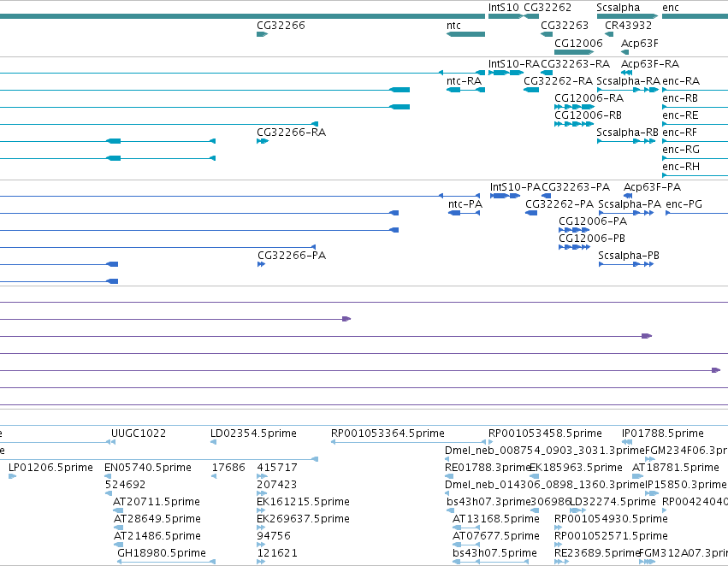This screenshot has width=728, height=566.
Task: Click the ntc-RA transcript label
Action: pyautogui.click(x=464, y=81)
